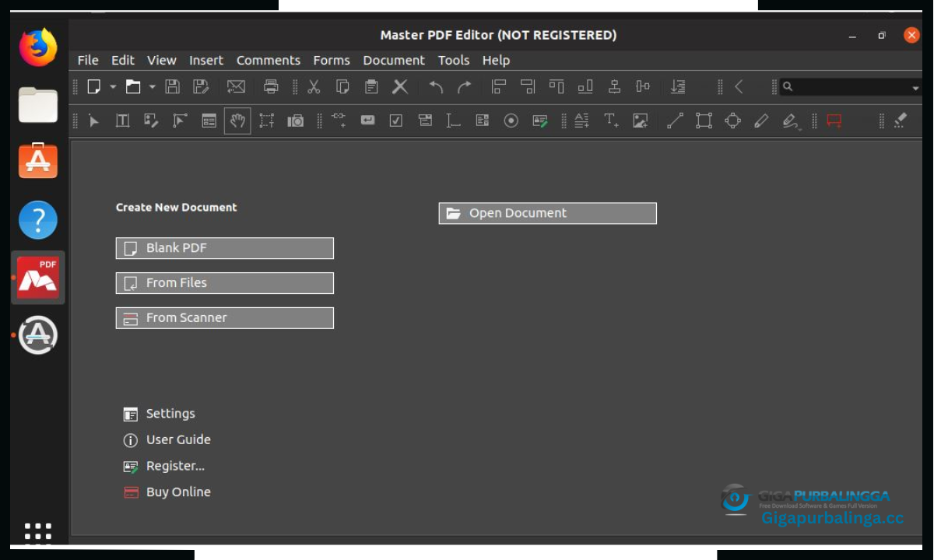Click the Center horizontally align icon
This screenshot has width=934, height=560.
point(614,86)
